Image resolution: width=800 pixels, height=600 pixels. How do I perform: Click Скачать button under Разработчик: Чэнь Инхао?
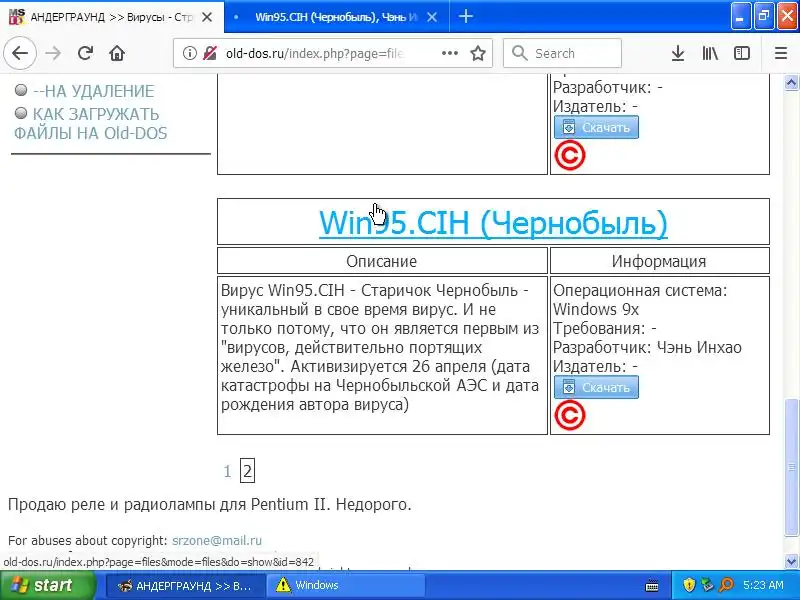pos(596,387)
